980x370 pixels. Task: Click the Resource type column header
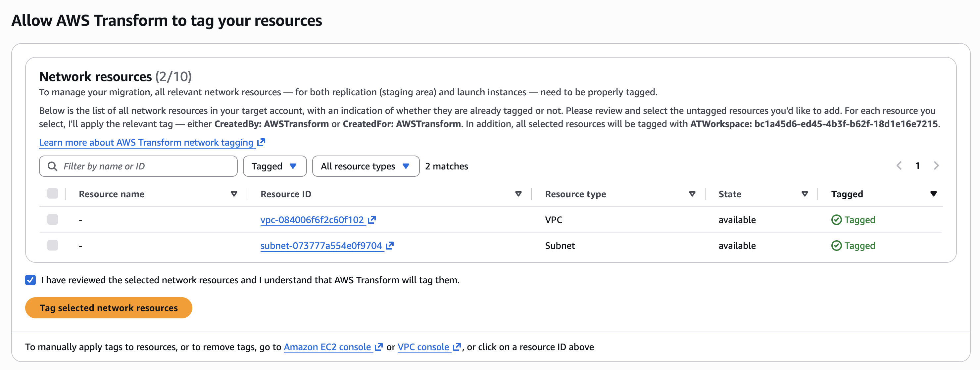[x=576, y=194]
